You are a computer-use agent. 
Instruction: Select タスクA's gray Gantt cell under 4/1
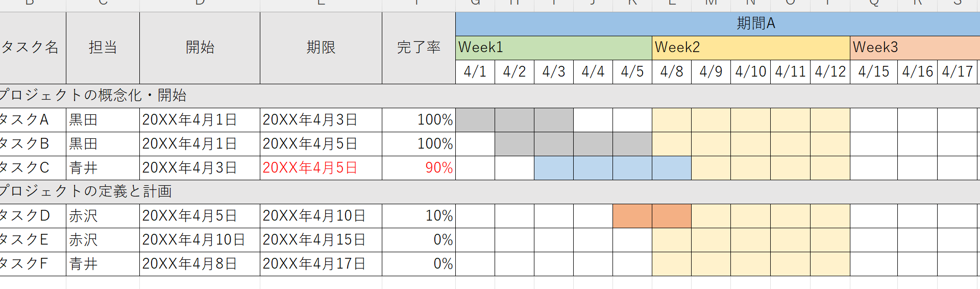click(x=475, y=120)
